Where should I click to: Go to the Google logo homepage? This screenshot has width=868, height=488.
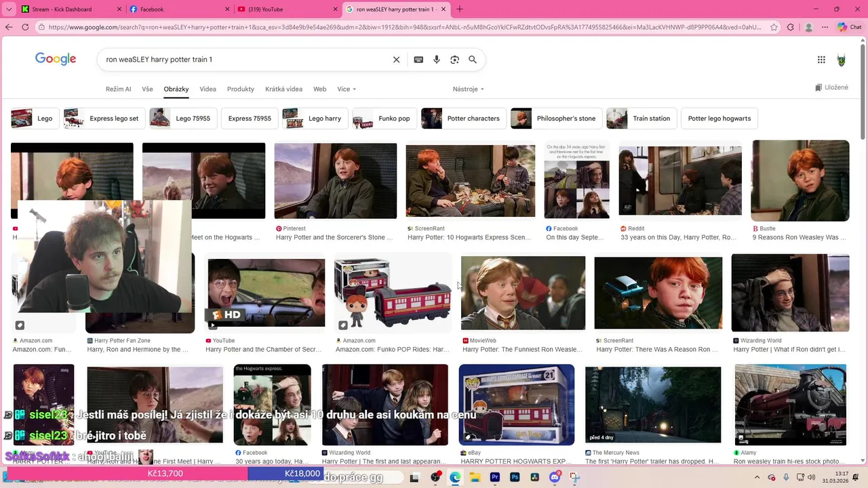point(56,59)
